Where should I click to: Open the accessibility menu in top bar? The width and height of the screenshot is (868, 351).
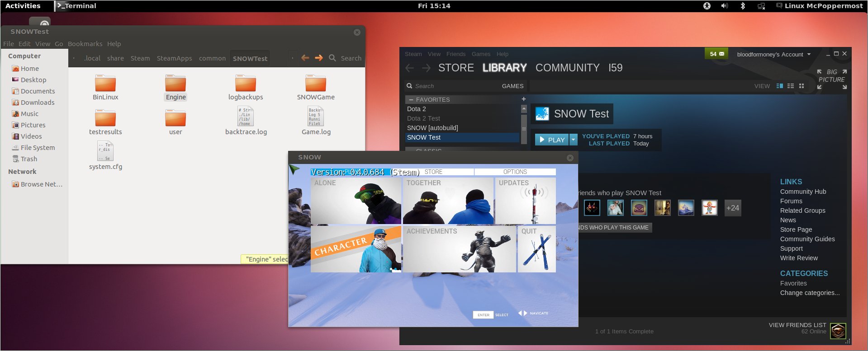coord(707,6)
